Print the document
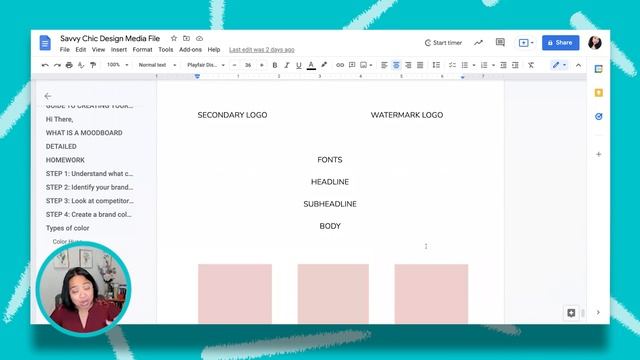Image resolution: width=640 pixels, height=360 pixels. point(69,65)
